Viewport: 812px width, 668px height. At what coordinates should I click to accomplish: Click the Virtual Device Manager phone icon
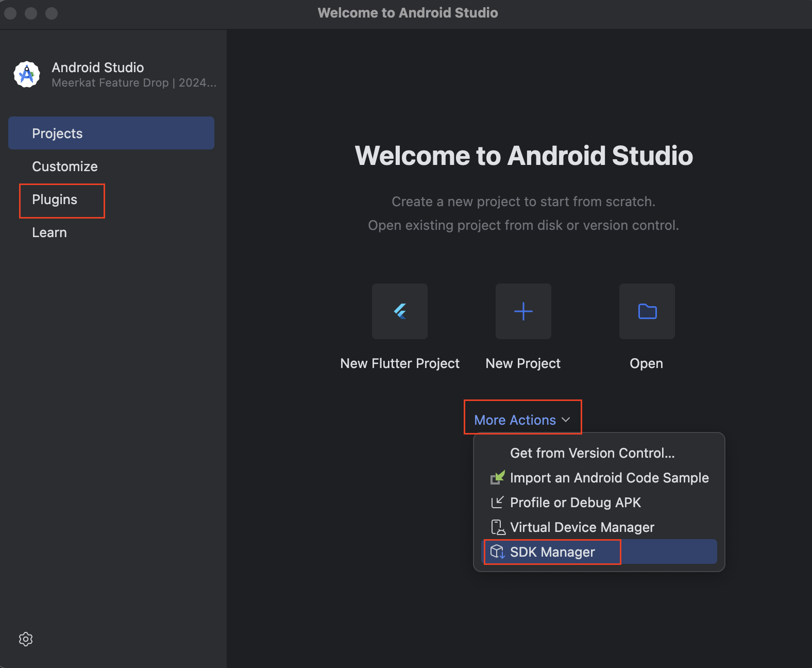[498, 527]
